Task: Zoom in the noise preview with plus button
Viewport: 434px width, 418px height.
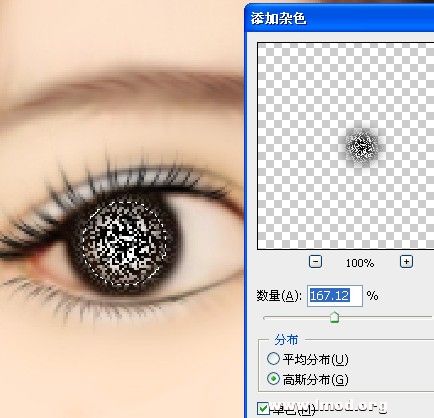Action: 406,262
